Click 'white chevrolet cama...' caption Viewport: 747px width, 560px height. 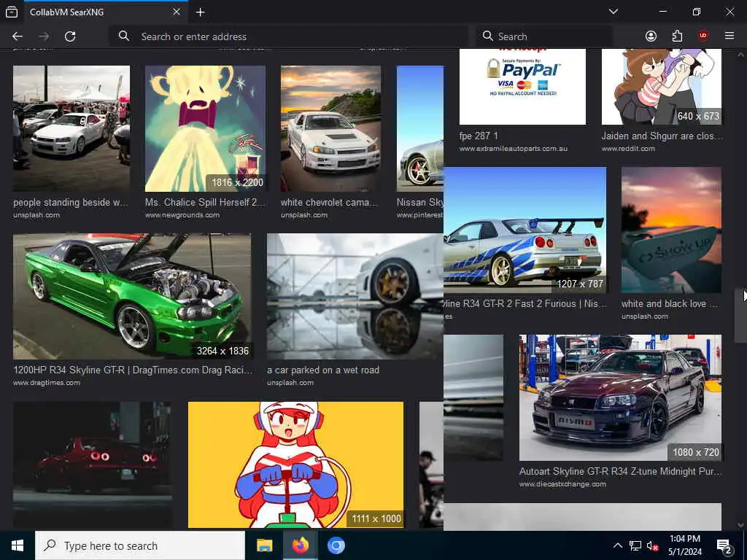[x=329, y=203]
